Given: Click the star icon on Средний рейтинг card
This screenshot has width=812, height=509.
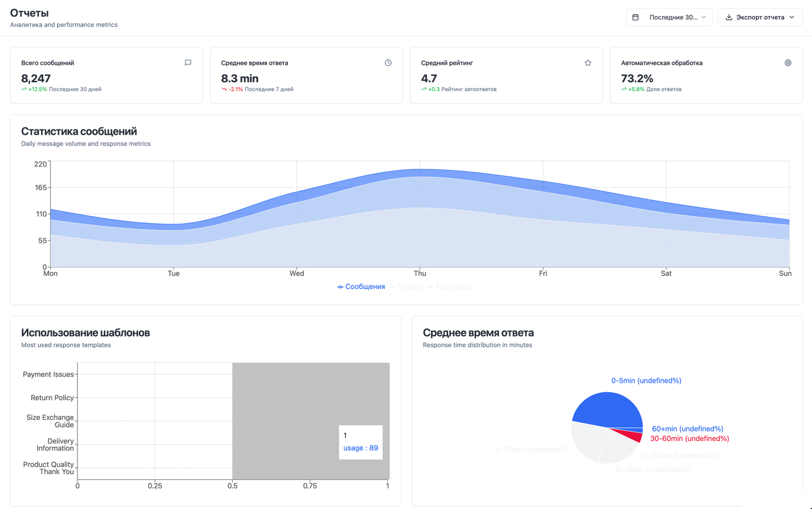Looking at the screenshot, I should [x=588, y=63].
